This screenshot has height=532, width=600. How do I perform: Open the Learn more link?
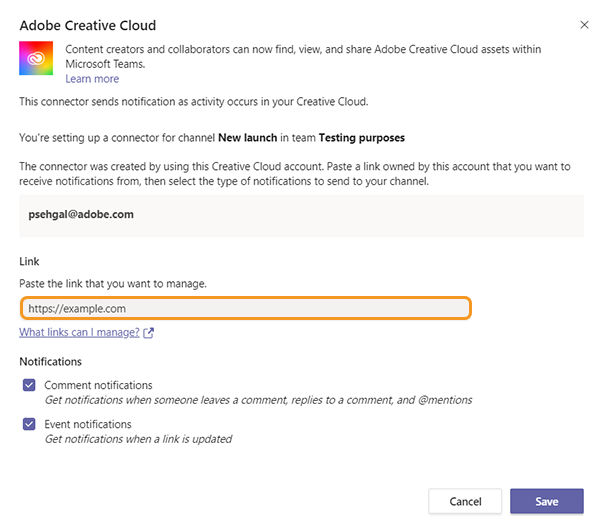pos(92,79)
